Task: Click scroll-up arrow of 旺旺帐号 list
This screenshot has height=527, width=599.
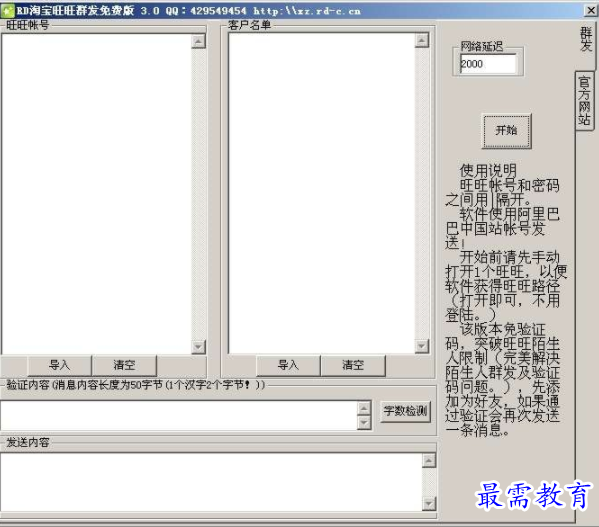Action: (199, 41)
